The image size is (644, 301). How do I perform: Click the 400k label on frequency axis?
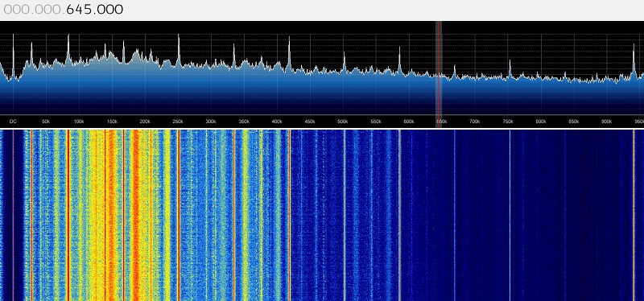point(277,122)
